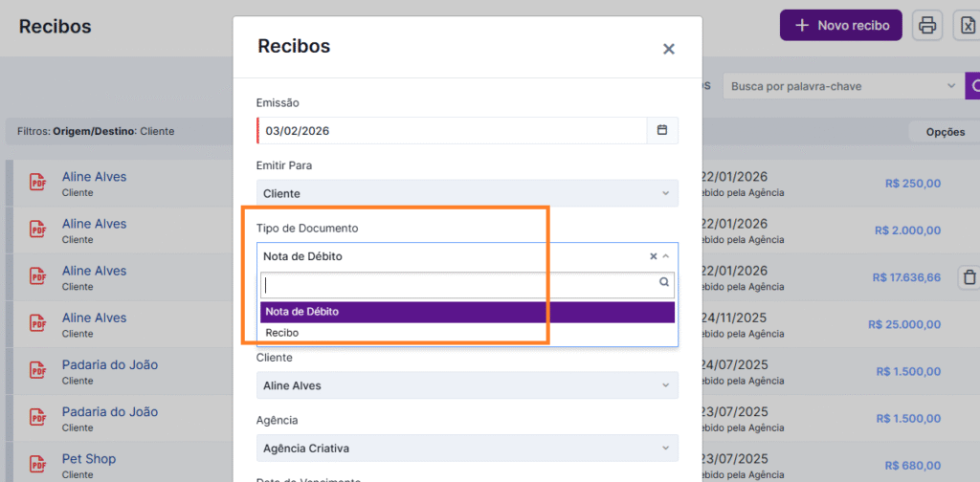Click the Excel export icon
980x482 pixels.
pyautogui.click(x=969, y=26)
